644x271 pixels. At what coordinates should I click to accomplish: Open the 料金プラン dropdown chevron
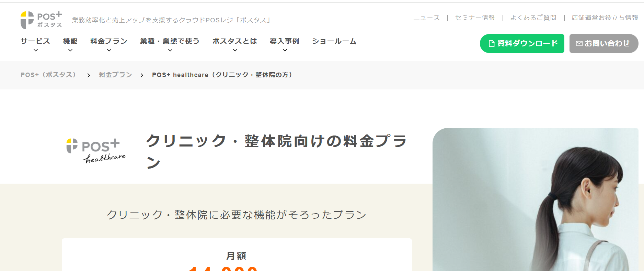click(x=109, y=50)
